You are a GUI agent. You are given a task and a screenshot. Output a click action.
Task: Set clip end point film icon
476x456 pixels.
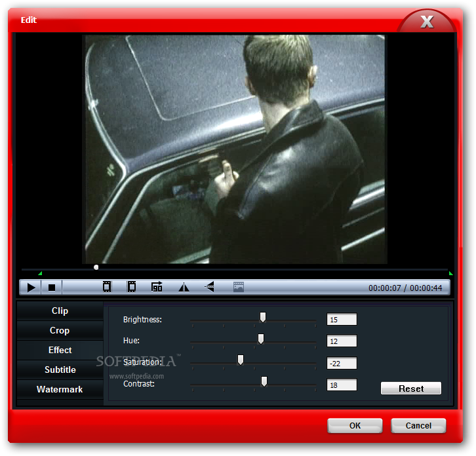pyautogui.click(x=131, y=287)
